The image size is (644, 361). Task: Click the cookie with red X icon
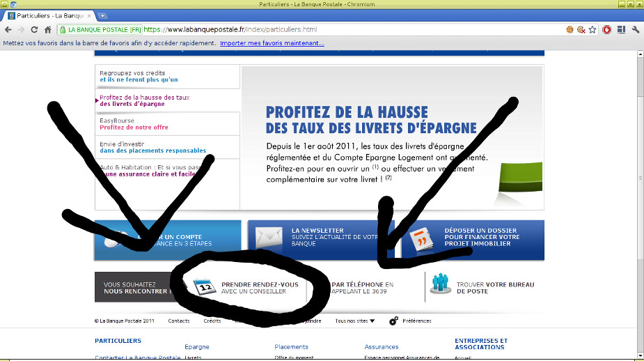pyautogui.click(x=581, y=29)
